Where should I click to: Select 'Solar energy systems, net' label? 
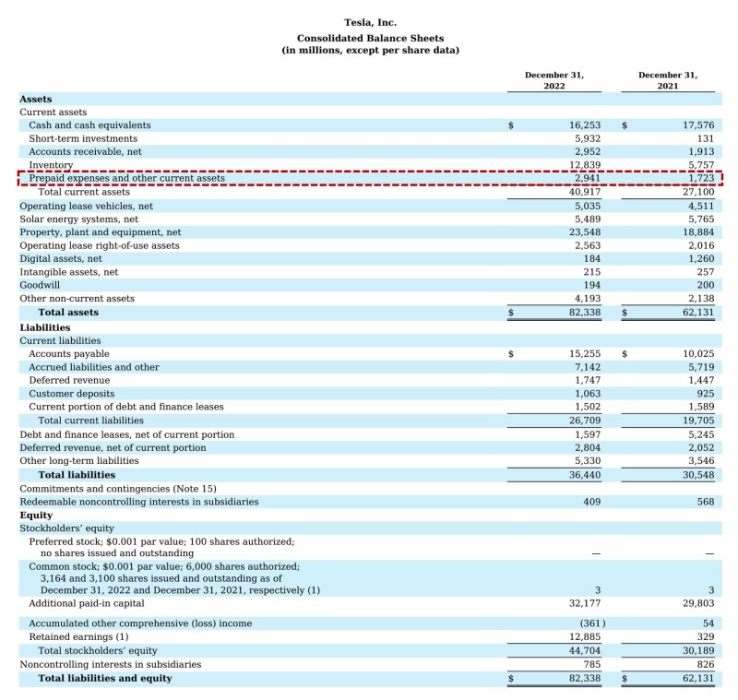[79, 219]
